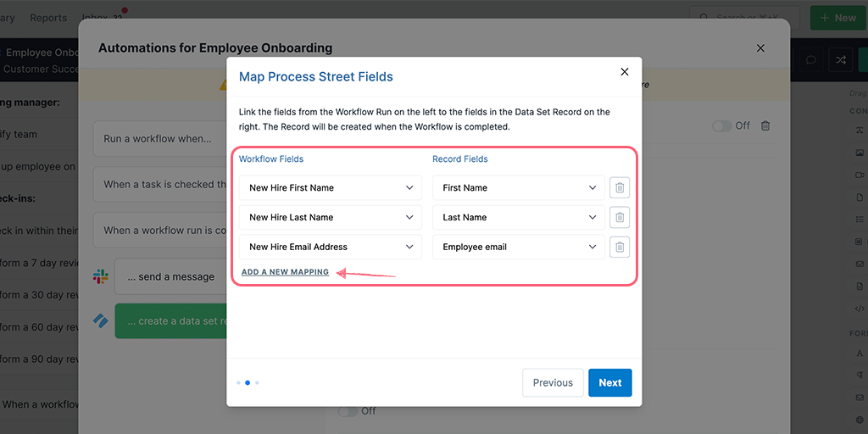Click the green New button

(x=838, y=18)
